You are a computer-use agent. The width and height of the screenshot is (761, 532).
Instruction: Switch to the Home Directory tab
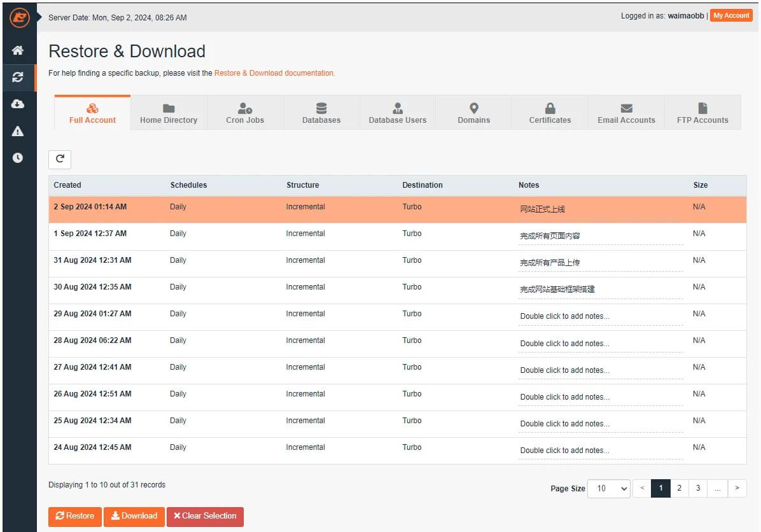(169, 113)
